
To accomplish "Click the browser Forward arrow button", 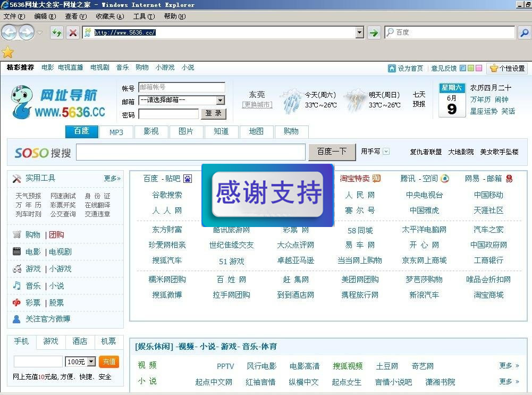I will (27, 32).
